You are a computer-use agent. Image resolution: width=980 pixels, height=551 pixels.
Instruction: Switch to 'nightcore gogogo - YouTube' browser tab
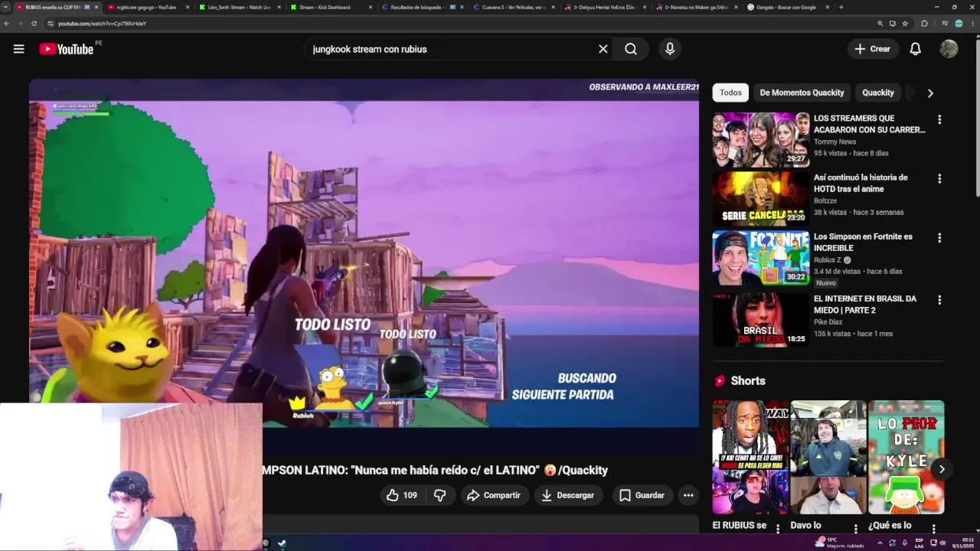148,7
